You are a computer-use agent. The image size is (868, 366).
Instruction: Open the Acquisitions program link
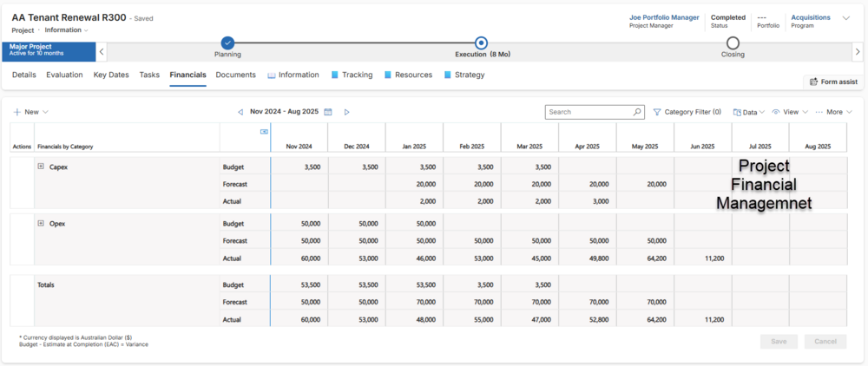click(x=810, y=17)
